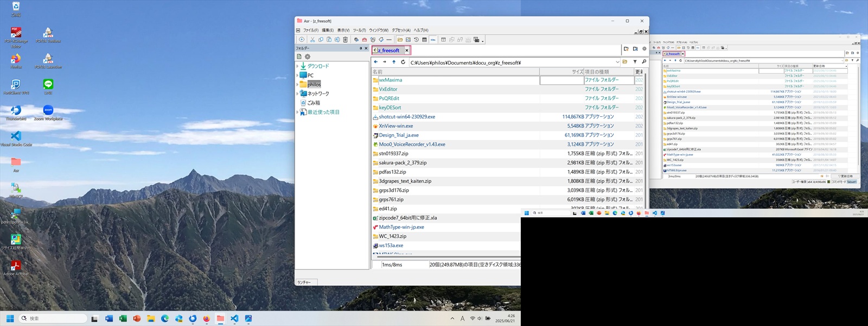This screenshot has width=868, height=326.
Task: Open the toolbar overflow dropdown arrow
Action: pyautogui.click(x=483, y=41)
